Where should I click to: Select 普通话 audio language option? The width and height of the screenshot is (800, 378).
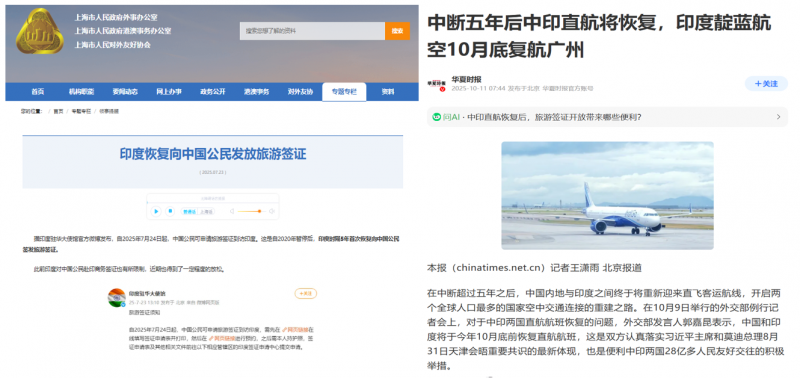point(190,212)
